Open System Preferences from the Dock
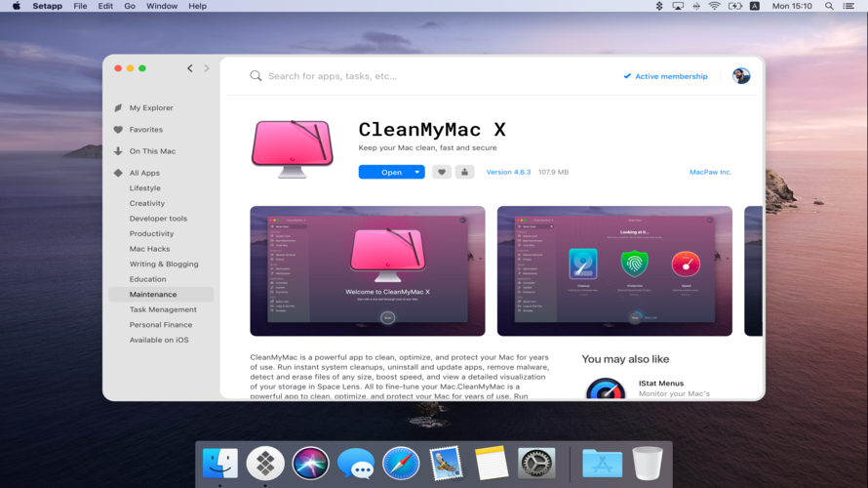 coord(536,463)
